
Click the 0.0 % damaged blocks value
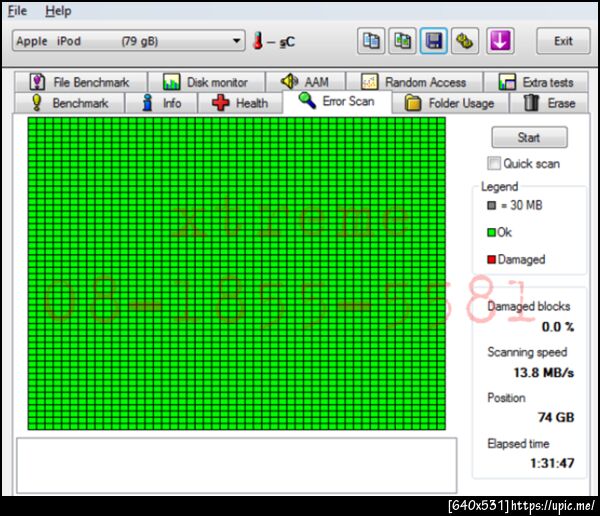point(558,327)
